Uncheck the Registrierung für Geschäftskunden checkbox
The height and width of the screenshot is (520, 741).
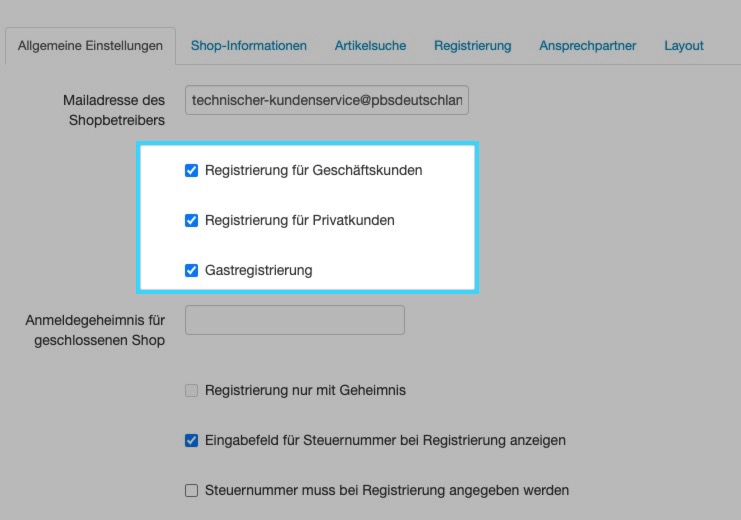pos(192,171)
